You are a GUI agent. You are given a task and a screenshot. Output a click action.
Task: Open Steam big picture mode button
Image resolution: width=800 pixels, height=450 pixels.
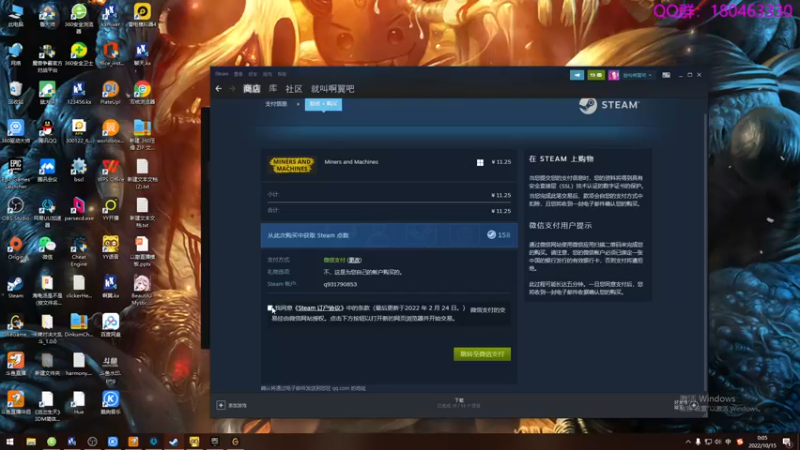click(577, 75)
